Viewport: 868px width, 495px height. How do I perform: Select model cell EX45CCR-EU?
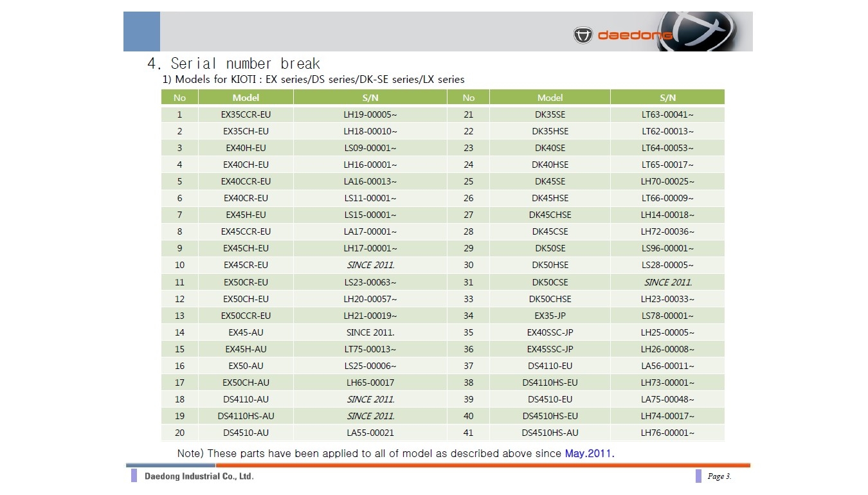click(x=246, y=231)
